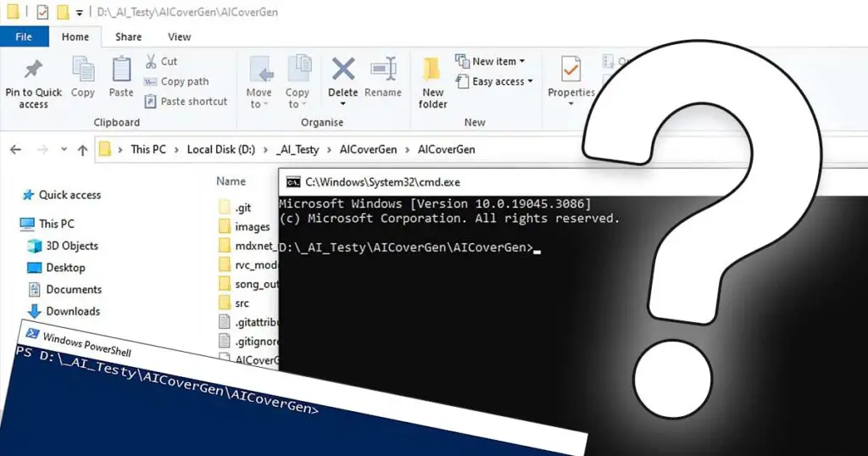Screen dimensions: 868x456
Task: Click the PowerShell prompt line
Action: [x=167, y=380]
